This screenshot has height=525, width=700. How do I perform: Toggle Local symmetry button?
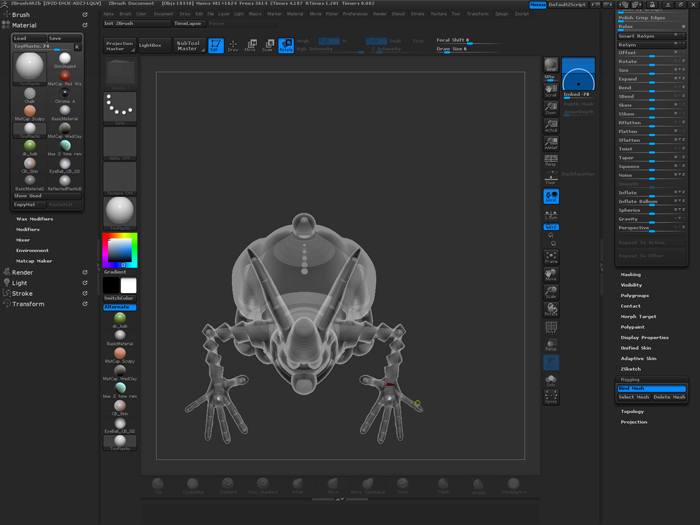pos(551,196)
